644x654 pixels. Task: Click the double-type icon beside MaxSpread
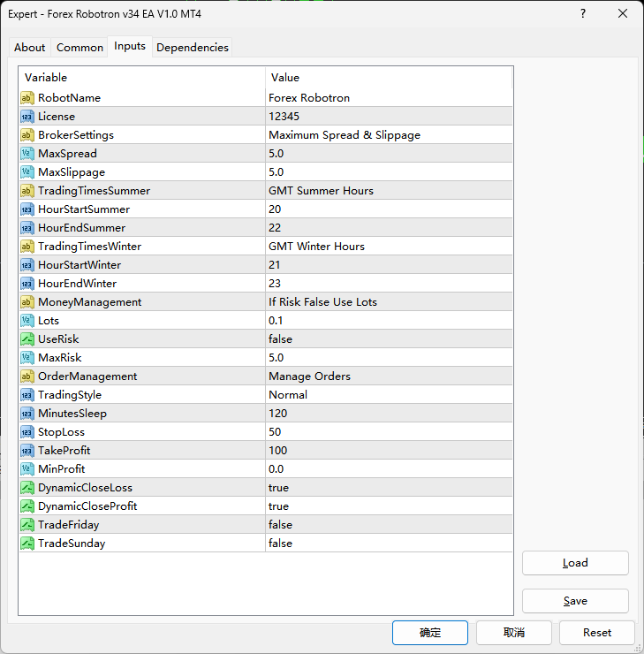27,154
